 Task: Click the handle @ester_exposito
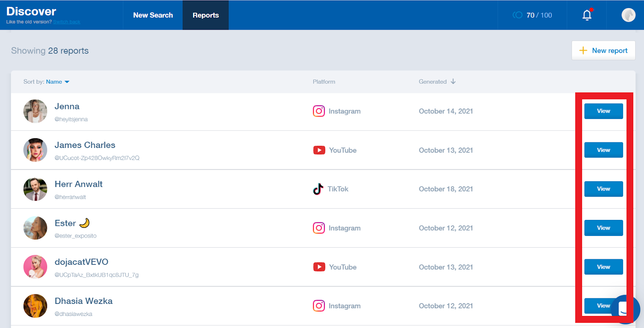(x=76, y=236)
